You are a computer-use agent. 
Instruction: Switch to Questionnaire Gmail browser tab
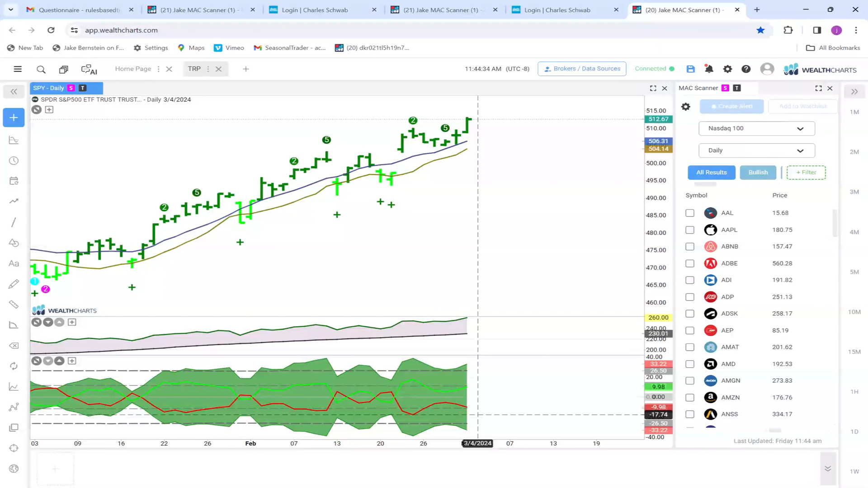79,9
